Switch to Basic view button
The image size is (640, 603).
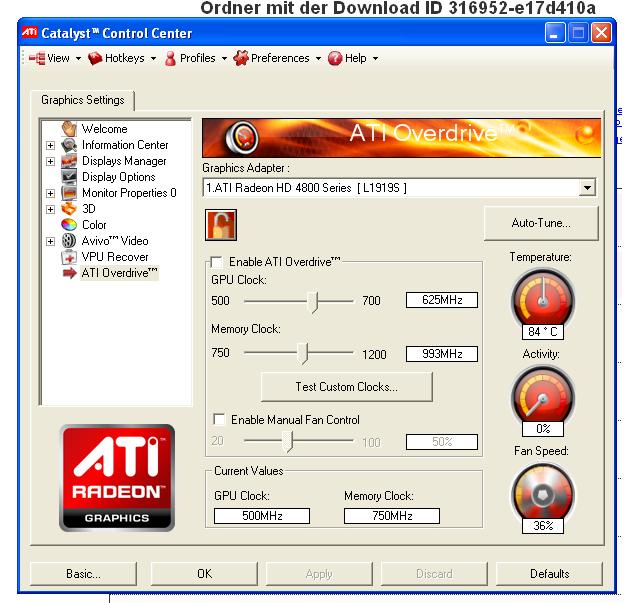tap(83, 574)
